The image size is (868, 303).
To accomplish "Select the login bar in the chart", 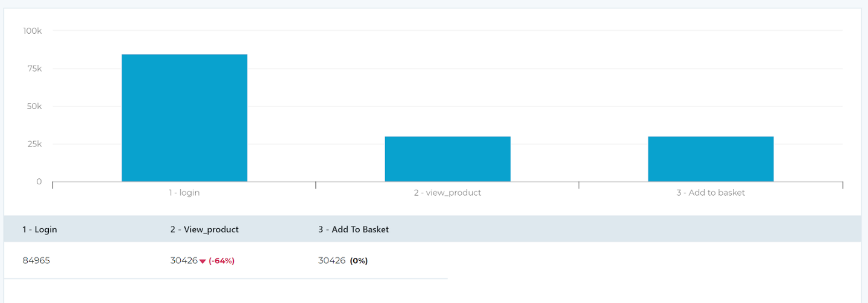I will click(184, 118).
